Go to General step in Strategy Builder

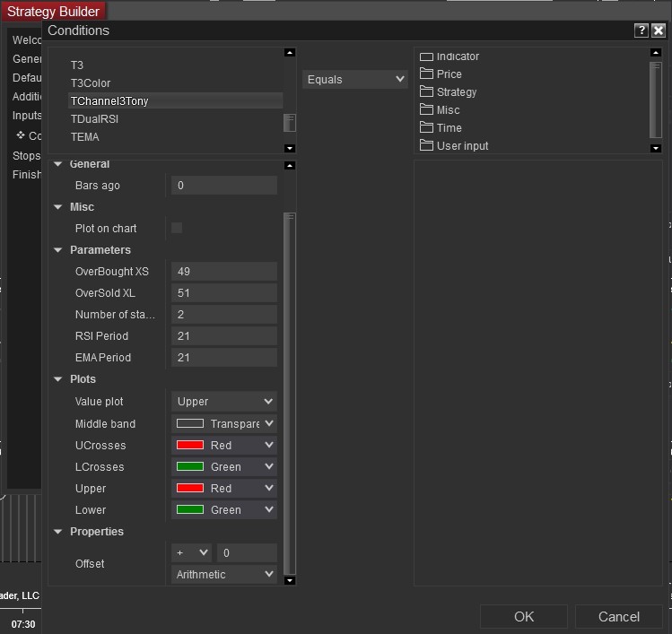(27, 59)
